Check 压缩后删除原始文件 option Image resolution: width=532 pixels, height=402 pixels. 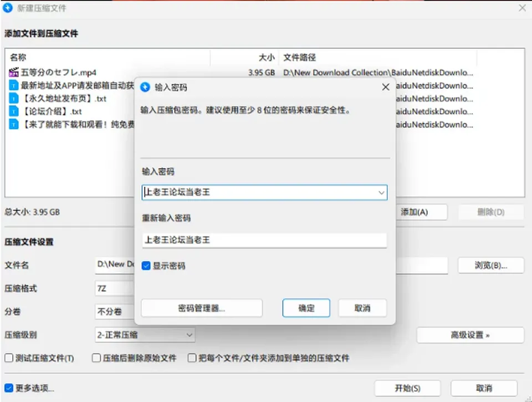pos(96,358)
